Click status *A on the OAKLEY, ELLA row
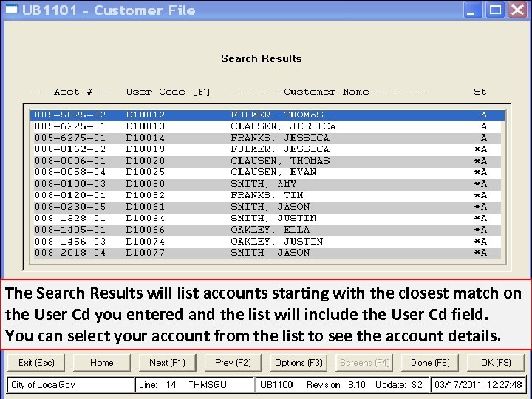 (x=481, y=230)
